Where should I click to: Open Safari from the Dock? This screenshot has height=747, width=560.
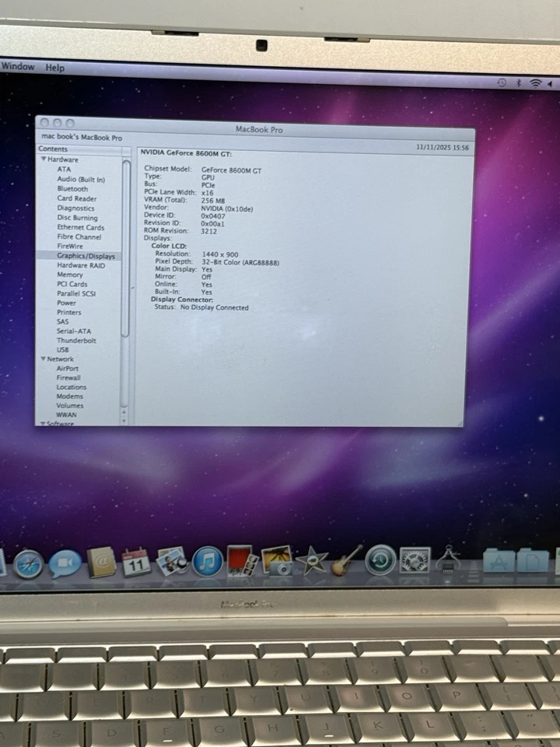click(28, 564)
